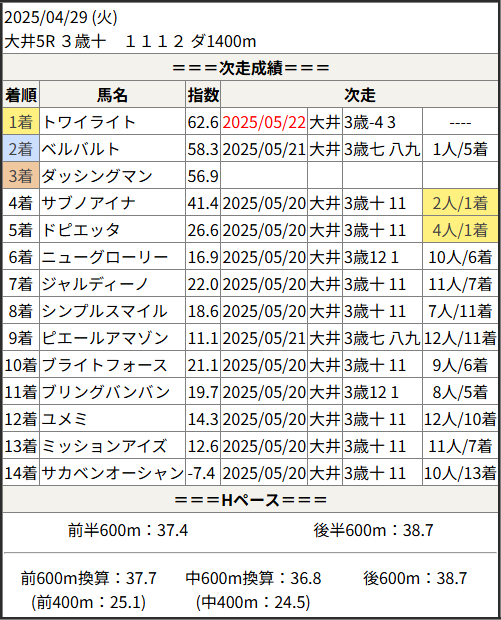
Task: Select the 1着 yellow placing cell
Action: point(21,122)
